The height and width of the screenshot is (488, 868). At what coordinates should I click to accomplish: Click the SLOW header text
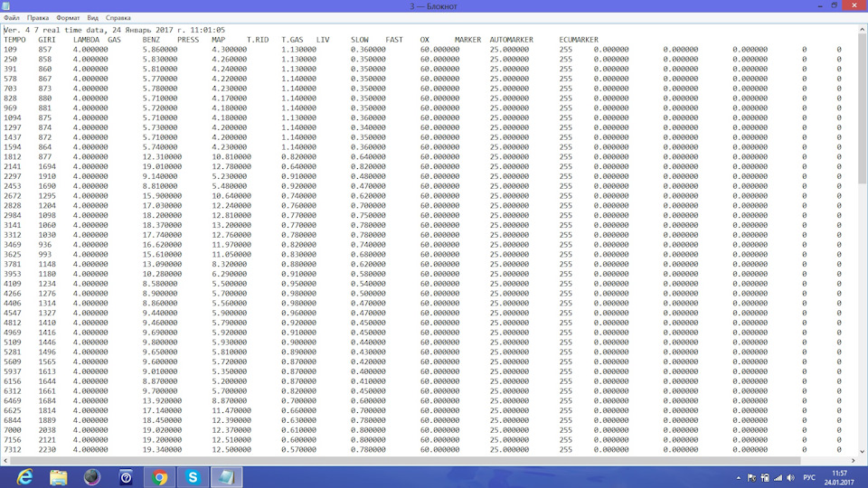coord(359,40)
